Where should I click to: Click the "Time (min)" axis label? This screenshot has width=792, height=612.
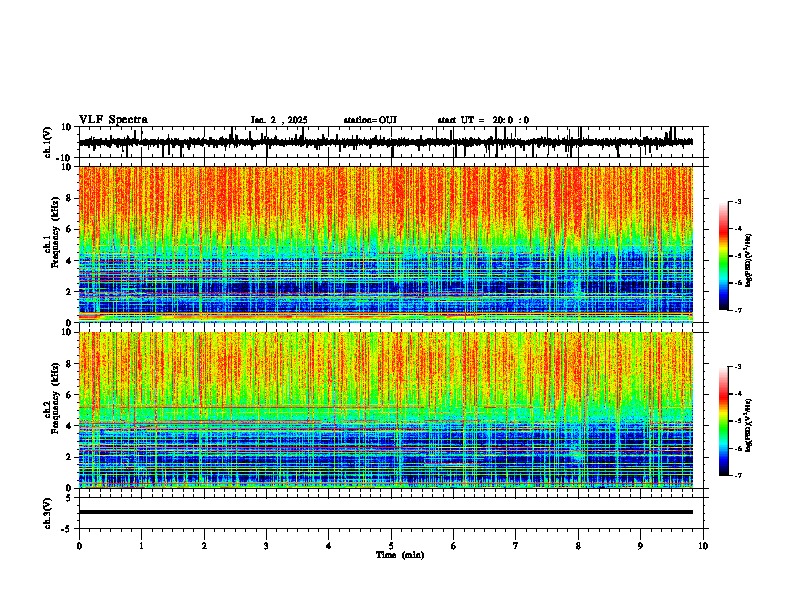tap(400, 555)
